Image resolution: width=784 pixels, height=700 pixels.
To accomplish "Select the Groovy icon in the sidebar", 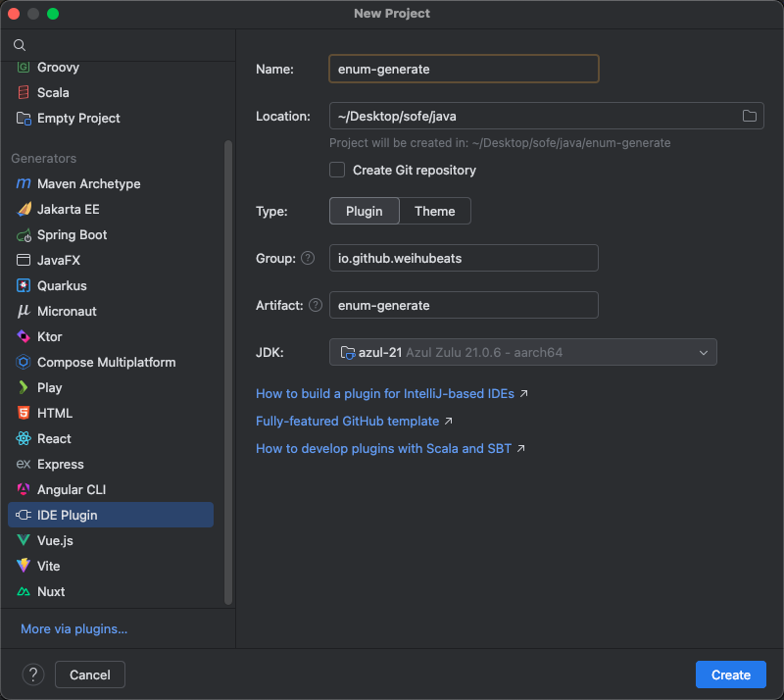I will tap(23, 67).
